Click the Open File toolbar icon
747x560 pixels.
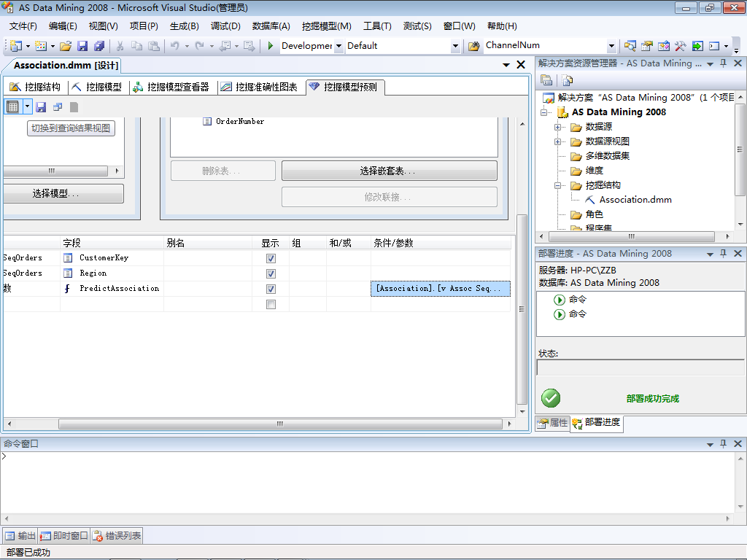[66, 46]
